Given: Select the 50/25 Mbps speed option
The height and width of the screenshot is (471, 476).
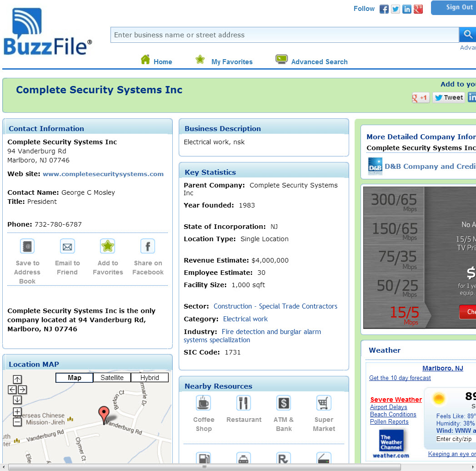Looking at the screenshot, I should 394,287.
